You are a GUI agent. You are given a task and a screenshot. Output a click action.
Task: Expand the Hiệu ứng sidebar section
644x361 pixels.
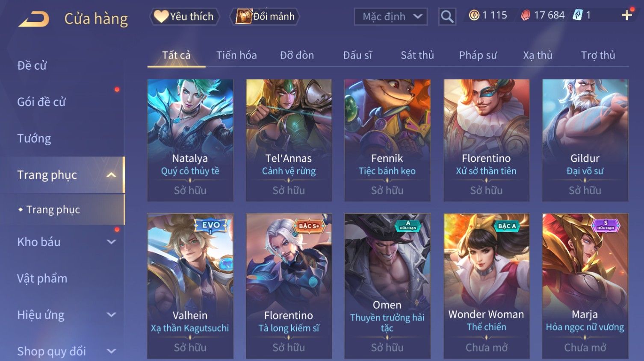tap(111, 315)
